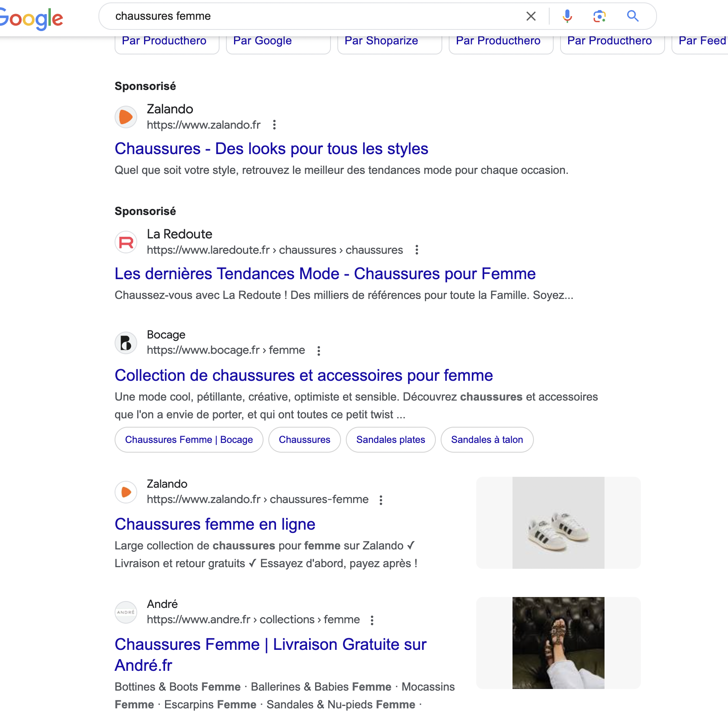The height and width of the screenshot is (714, 728).
Task: Click the Google logo
Action: pyautogui.click(x=31, y=18)
